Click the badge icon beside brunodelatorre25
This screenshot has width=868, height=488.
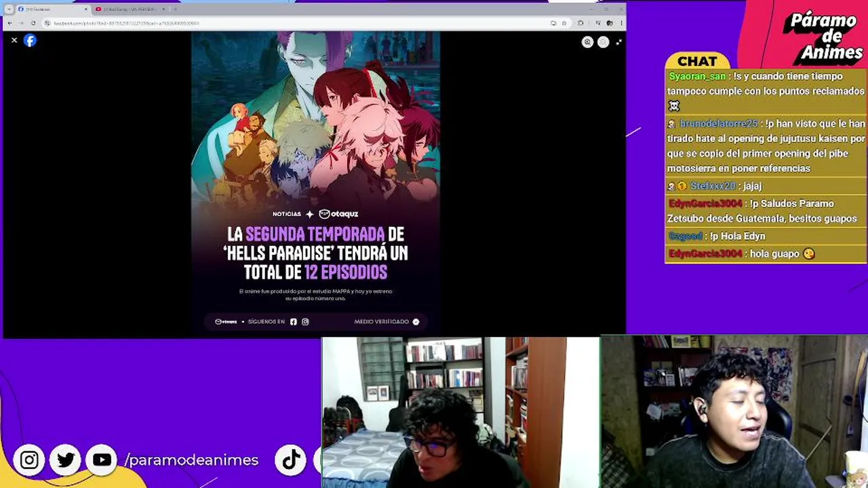click(671, 125)
